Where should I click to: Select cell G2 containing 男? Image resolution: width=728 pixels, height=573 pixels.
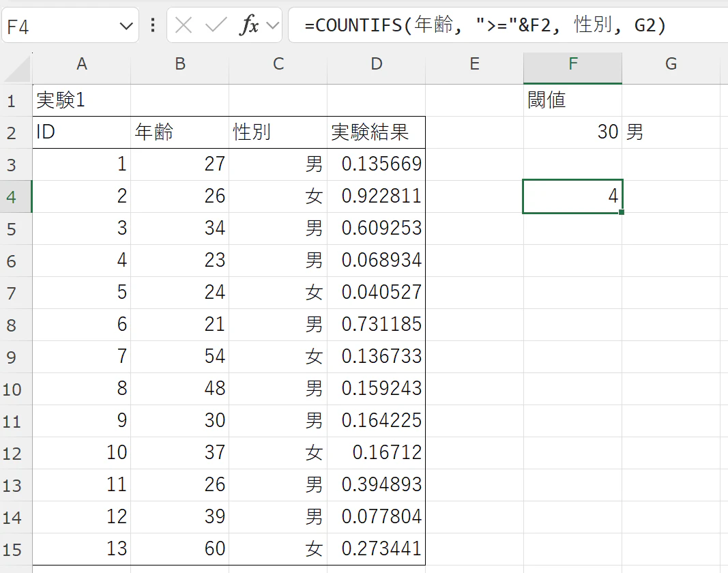(671, 132)
